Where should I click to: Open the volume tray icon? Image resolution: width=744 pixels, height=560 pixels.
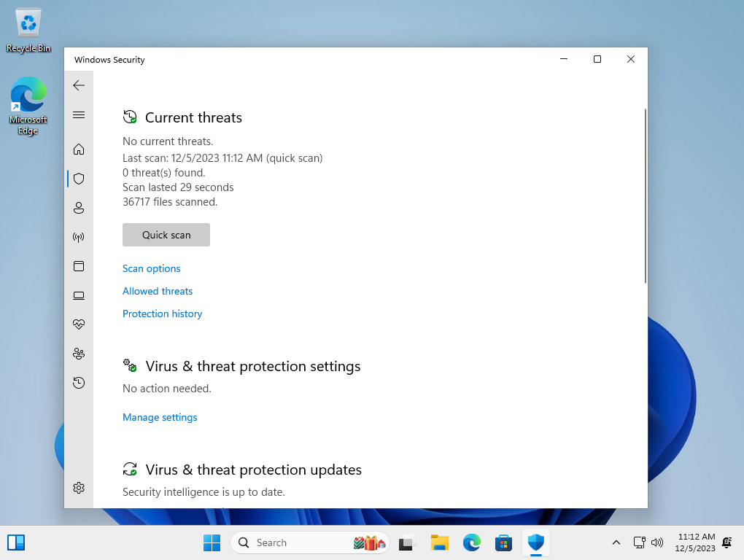657,542
